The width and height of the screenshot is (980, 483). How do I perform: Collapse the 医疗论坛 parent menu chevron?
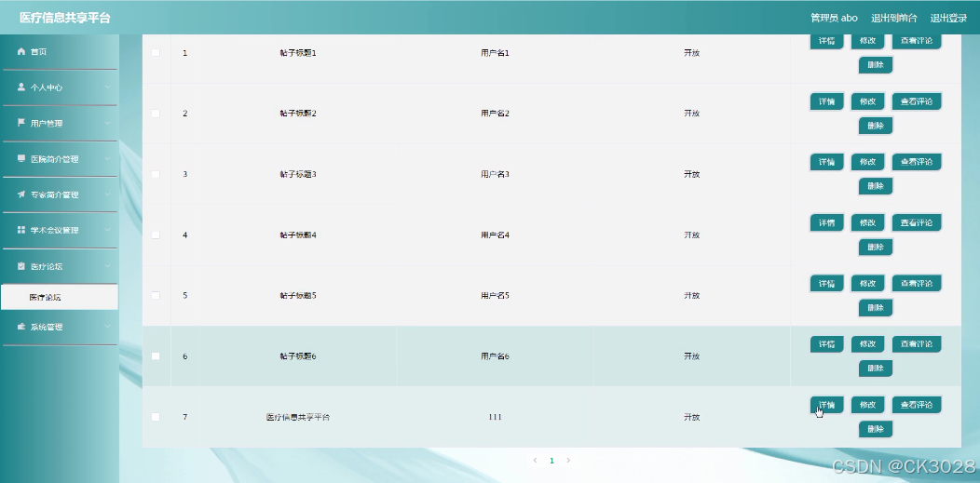(x=107, y=266)
